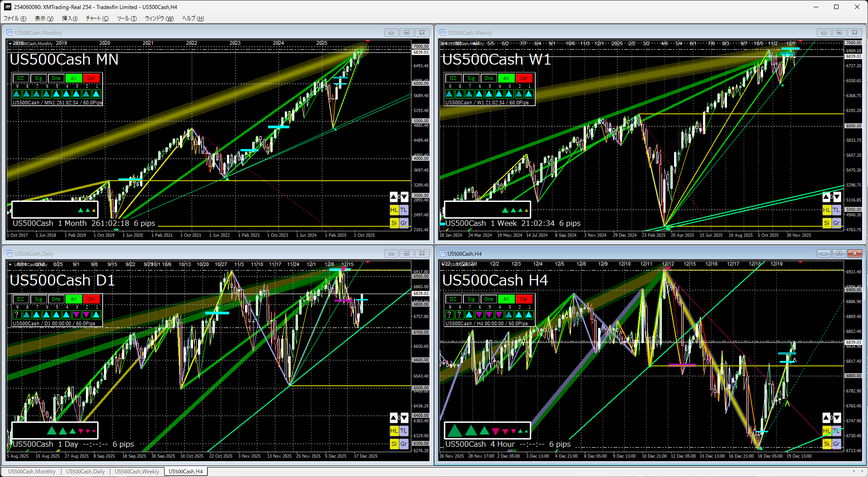Toggle the HL button in the Weekly chart
The image size is (868, 477).
click(x=826, y=210)
